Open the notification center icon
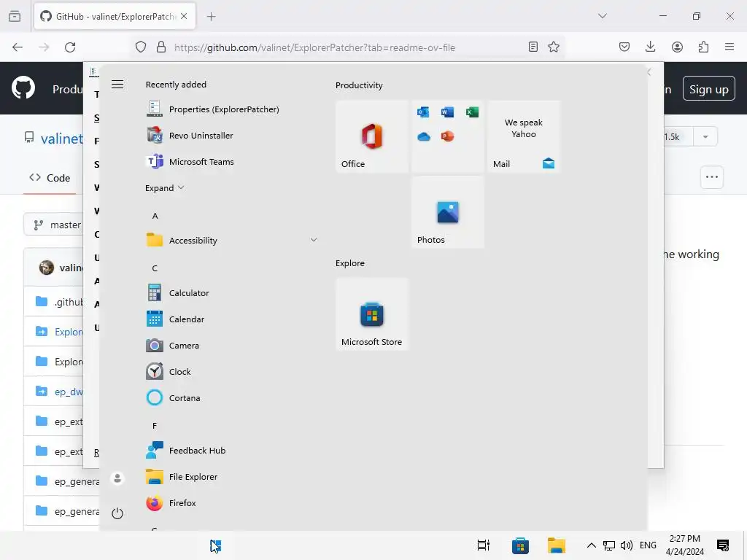 click(723, 545)
